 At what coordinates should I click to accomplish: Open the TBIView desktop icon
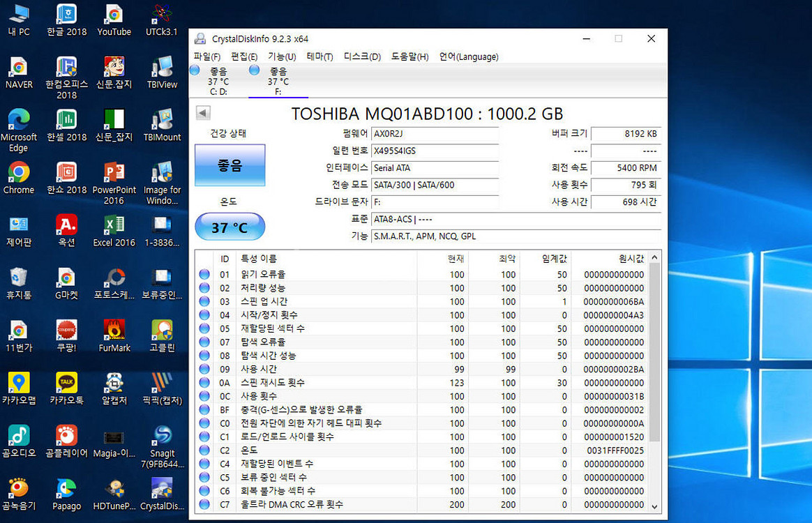pyautogui.click(x=162, y=73)
